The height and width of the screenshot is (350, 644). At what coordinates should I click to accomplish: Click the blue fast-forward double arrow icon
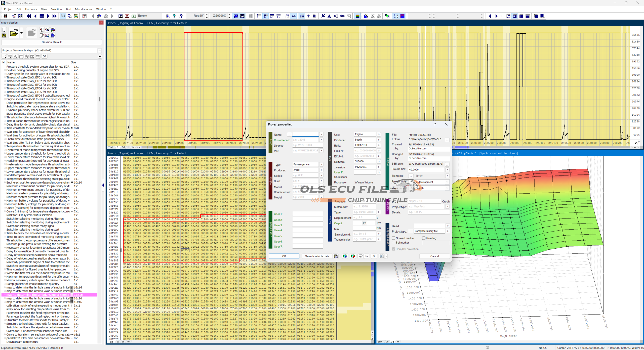pyautogui.click(x=54, y=16)
